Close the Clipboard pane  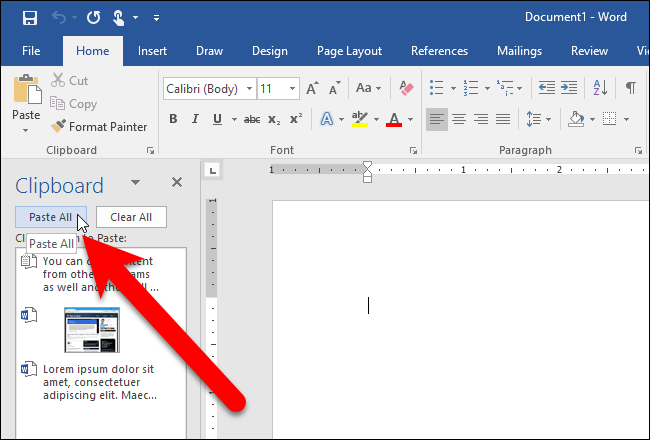(x=177, y=182)
